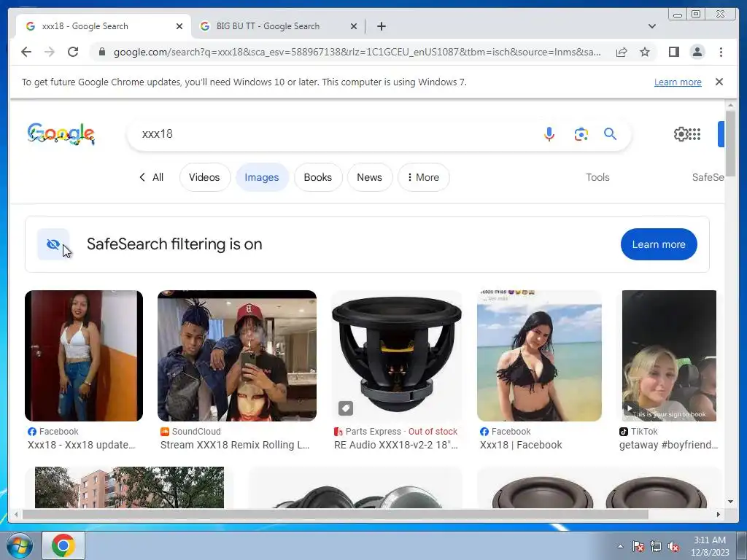747x560 pixels.
Task: Bookmark this tab with the star icon
Action: [645, 52]
